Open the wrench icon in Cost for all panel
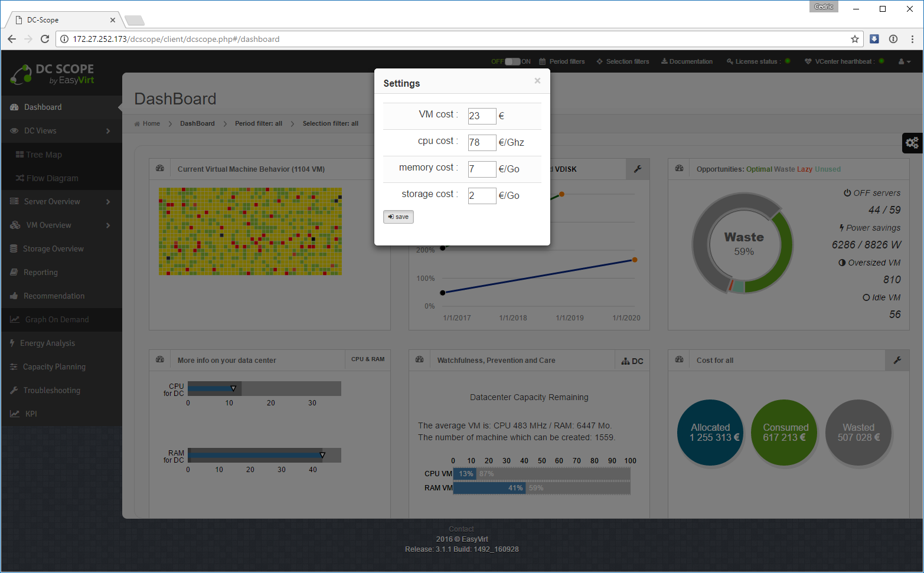This screenshot has width=924, height=573. [x=897, y=360]
